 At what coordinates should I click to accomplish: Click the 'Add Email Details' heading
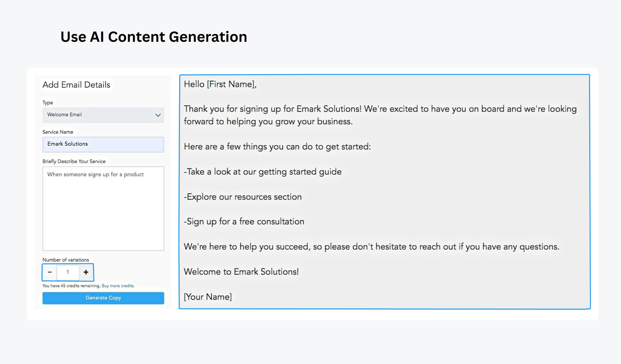click(x=76, y=85)
